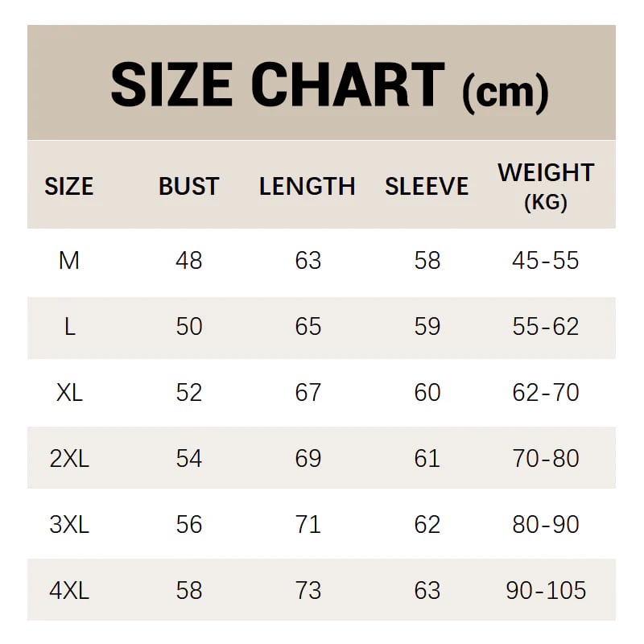Viewport: 644px width, 644px height.
Task: Select the XL size row label
Action: pyautogui.click(x=69, y=393)
